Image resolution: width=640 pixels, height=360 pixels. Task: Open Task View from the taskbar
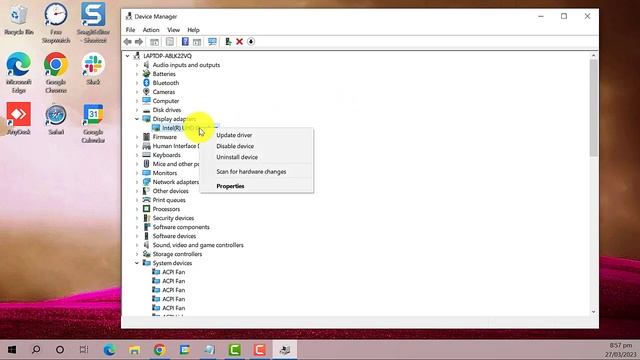click(x=84, y=350)
